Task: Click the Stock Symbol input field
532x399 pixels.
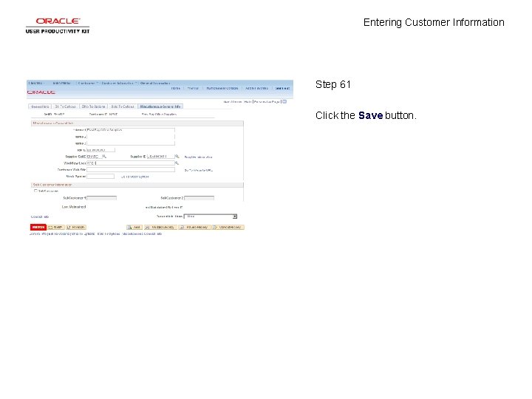Action: 100,177
